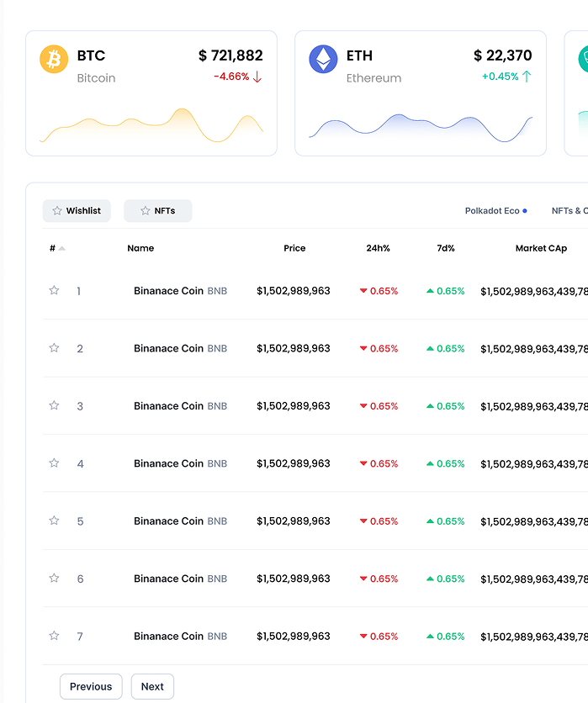Go to the Previous page
The image size is (588, 703).
point(91,686)
